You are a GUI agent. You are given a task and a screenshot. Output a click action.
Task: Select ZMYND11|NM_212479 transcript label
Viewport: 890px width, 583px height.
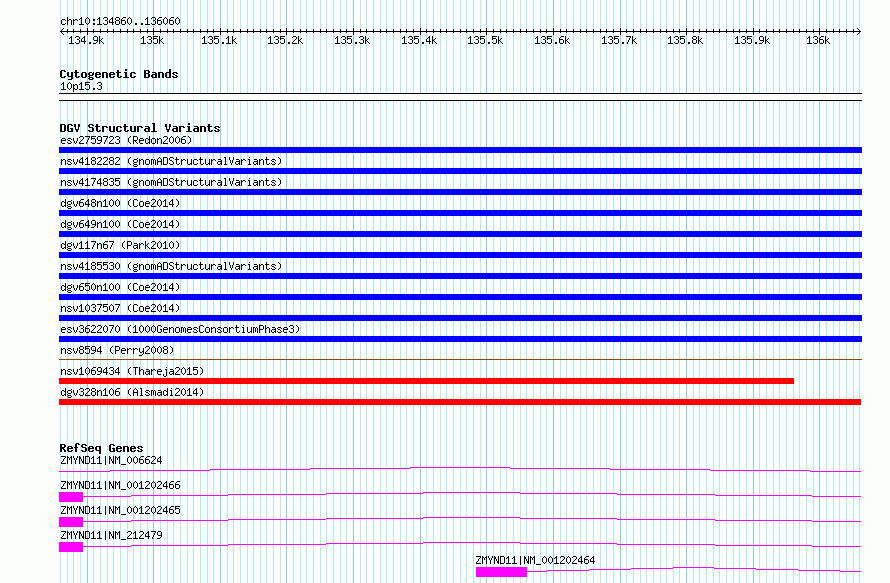pos(111,535)
